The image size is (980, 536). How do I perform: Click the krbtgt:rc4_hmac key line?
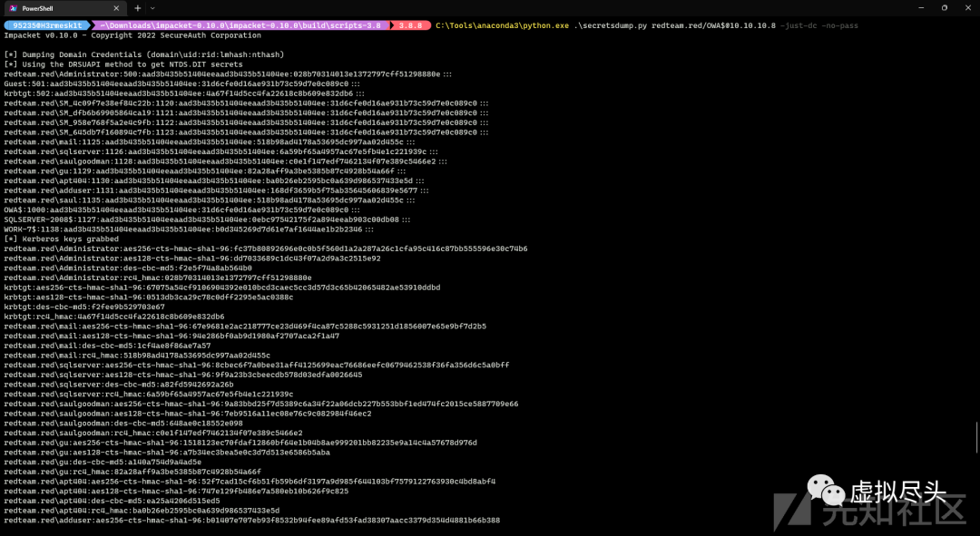coord(113,317)
